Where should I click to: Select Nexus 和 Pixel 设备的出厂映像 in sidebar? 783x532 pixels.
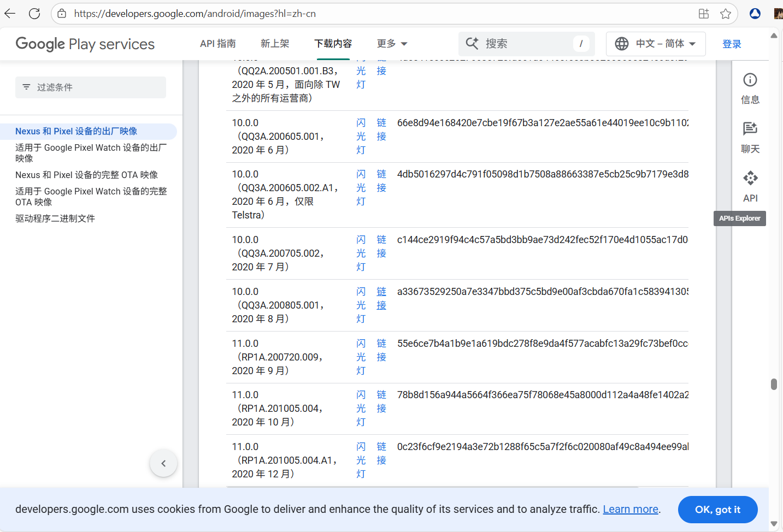click(76, 131)
